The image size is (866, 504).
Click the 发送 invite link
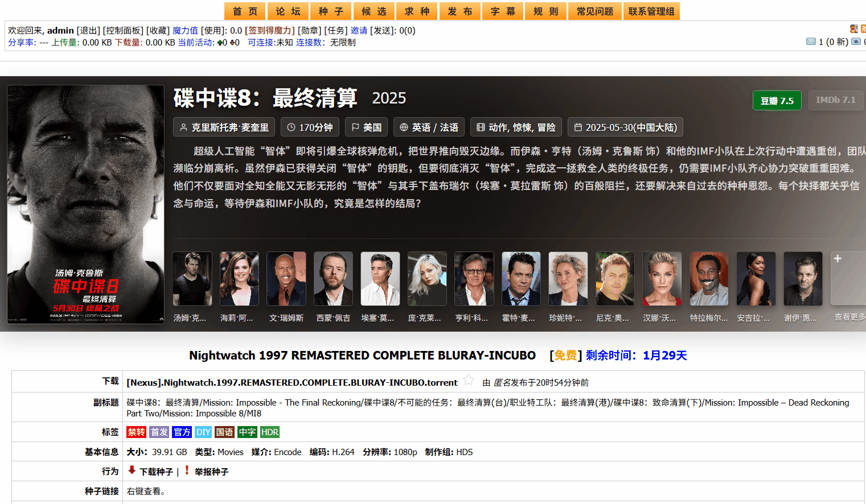point(383,31)
